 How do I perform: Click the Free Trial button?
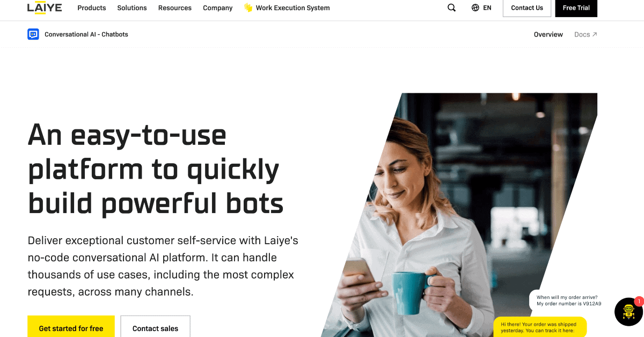click(576, 8)
